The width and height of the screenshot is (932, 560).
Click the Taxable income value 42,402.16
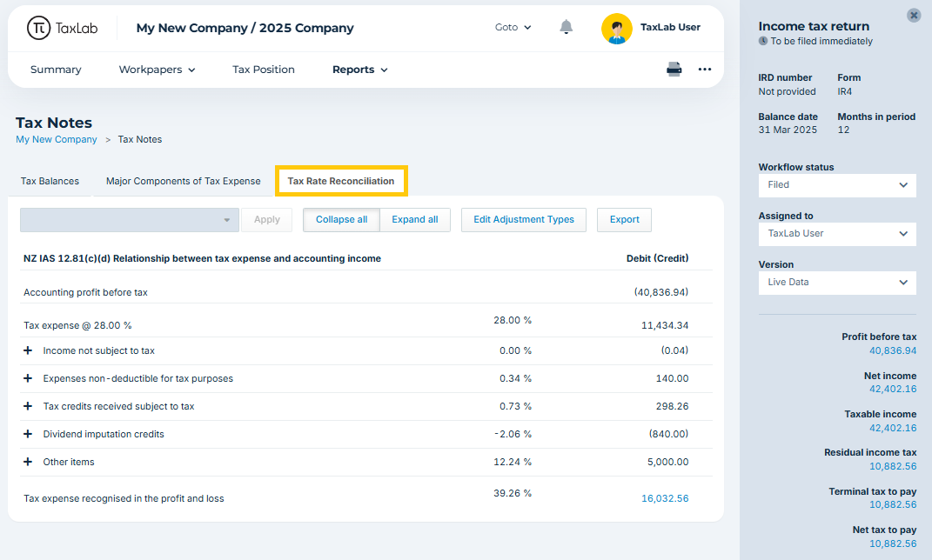[893, 428]
